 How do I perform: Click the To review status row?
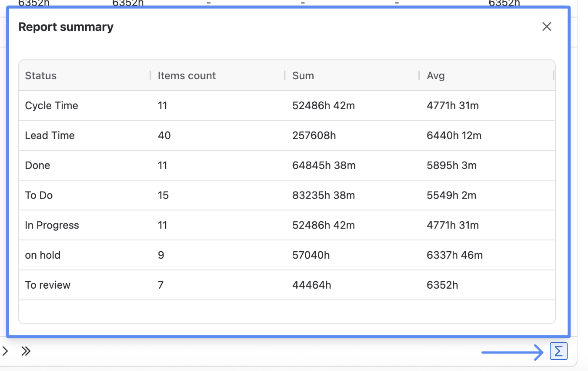[x=47, y=285]
